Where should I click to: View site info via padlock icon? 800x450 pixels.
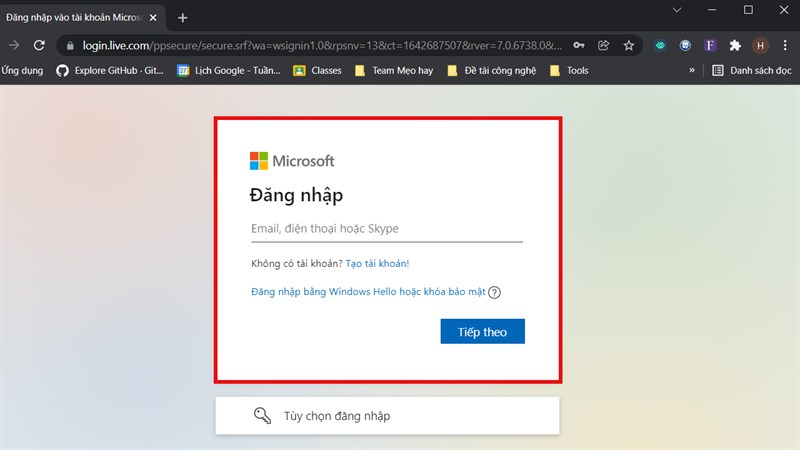coord(70,45)
